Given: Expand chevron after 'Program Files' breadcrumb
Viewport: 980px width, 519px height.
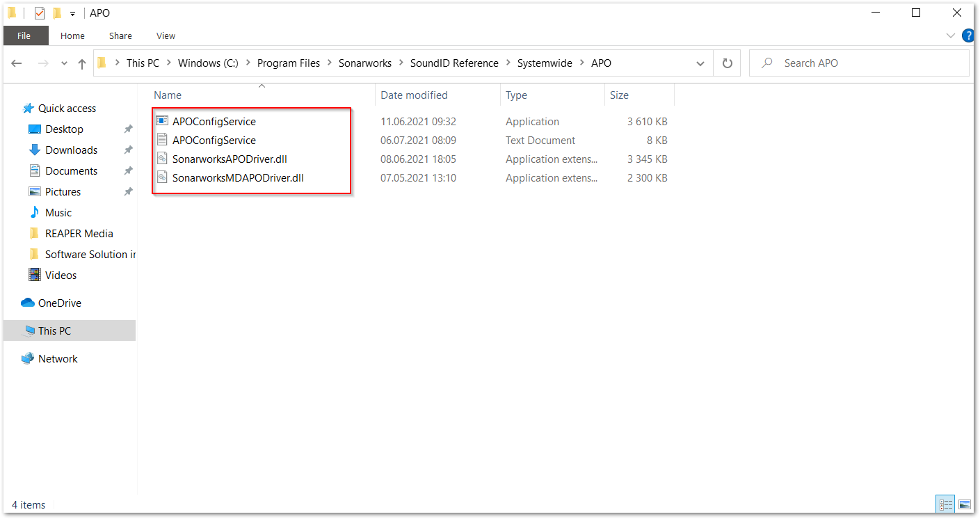Looking at the screenshot, I should pos(329,63).
